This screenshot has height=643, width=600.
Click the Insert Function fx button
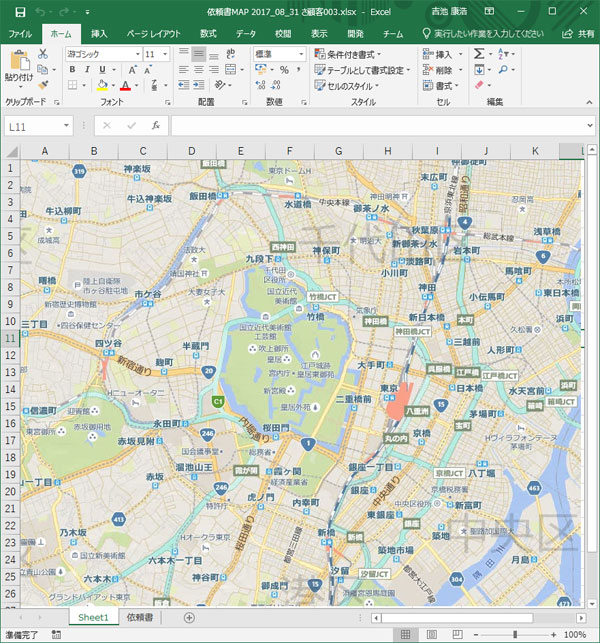pos(155,125)
